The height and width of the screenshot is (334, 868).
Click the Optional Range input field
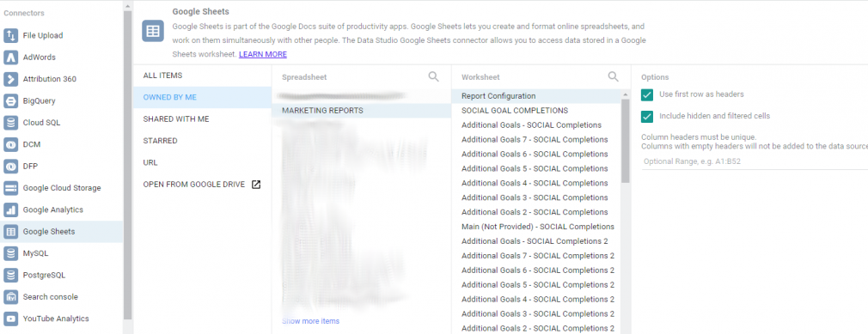pyautogui.click(x=755, y=162)
